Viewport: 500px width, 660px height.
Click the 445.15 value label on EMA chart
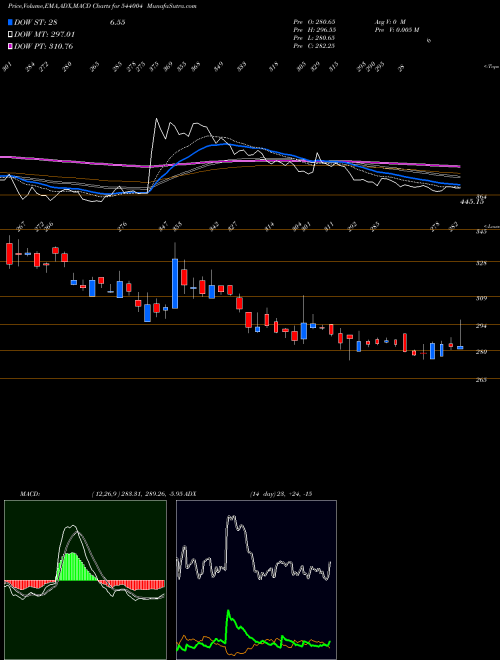[473, 202]
